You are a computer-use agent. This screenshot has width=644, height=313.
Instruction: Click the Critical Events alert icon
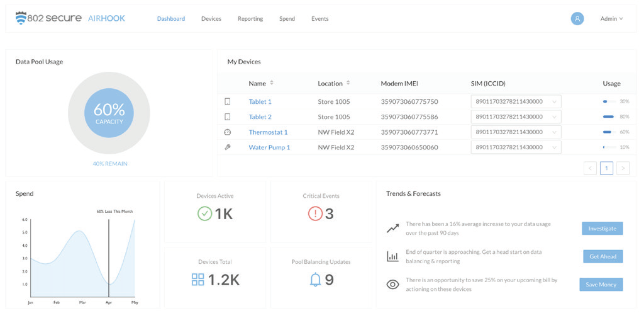tap(315, 214)
